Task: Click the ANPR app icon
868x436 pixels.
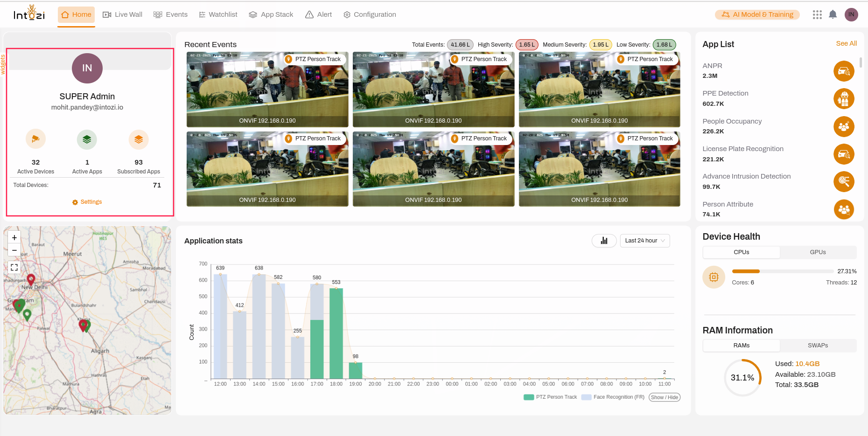Action: [844, 71]
